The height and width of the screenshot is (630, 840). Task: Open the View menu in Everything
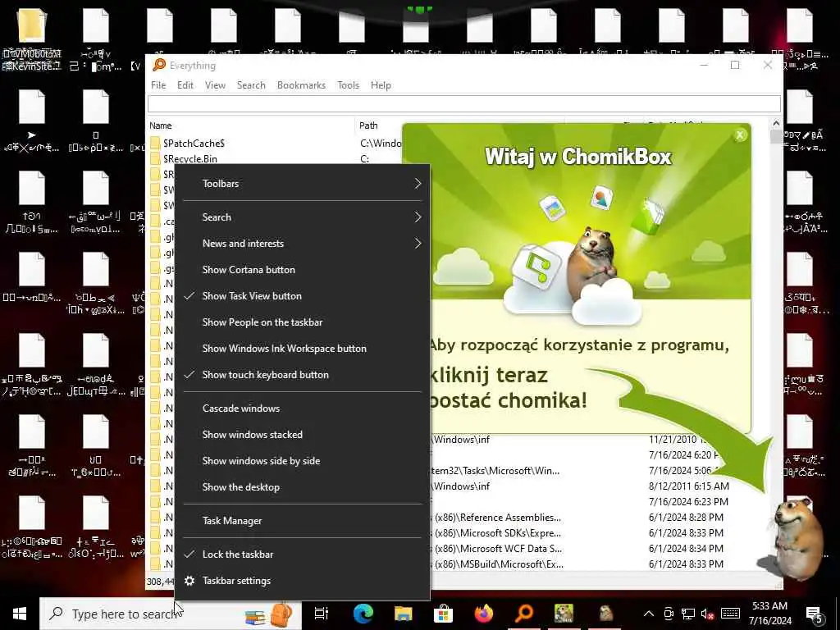(x=216, y=85)
